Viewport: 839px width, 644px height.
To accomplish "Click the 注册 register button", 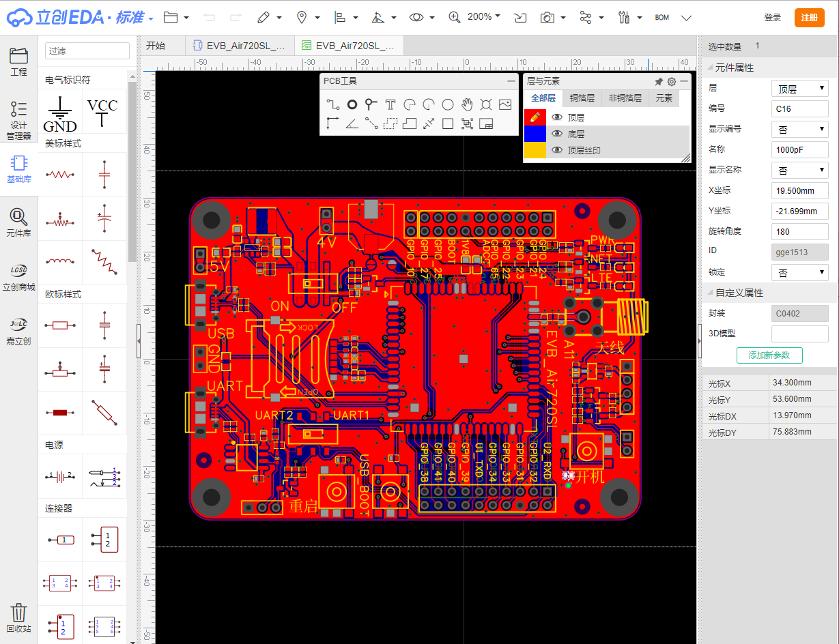I will click(810, 18).
